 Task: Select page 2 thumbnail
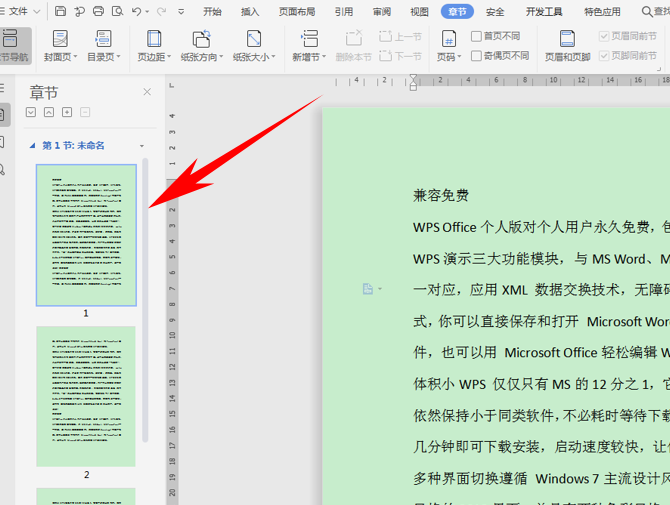point(86,396)
